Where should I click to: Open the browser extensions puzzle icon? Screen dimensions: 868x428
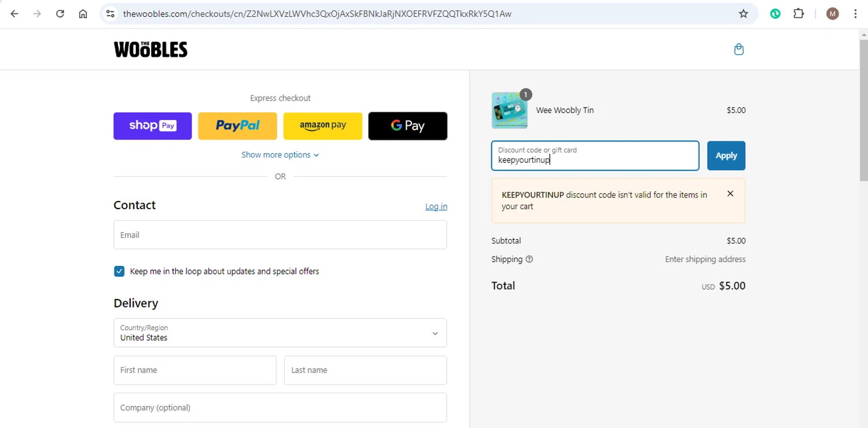tap(799, 14)
